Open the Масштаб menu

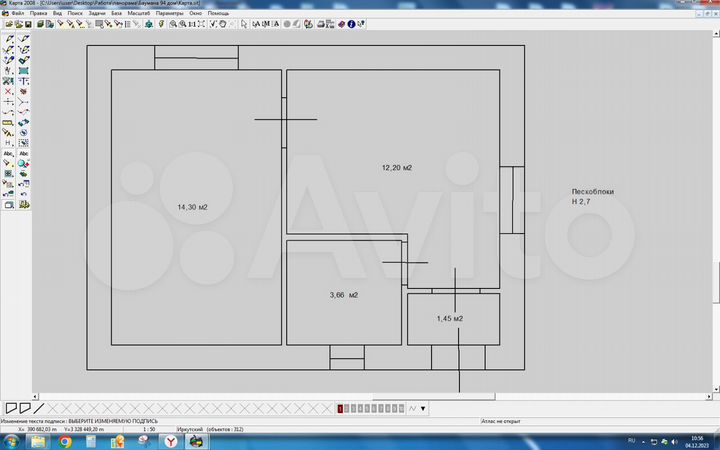(x=138, y=13)
